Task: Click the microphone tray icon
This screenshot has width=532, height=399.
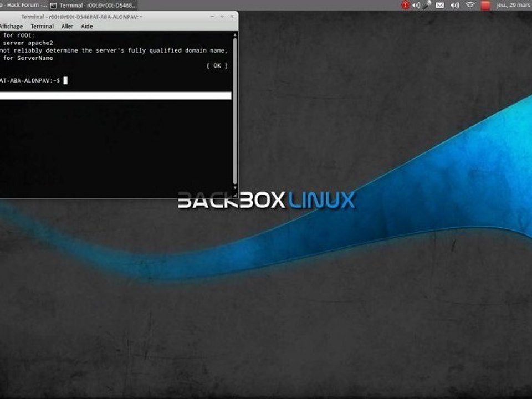Action: coord(427,5)
